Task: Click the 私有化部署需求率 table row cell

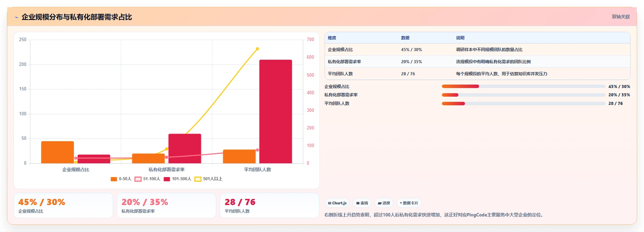Action: pyautogui.click(x=344, y=62)
